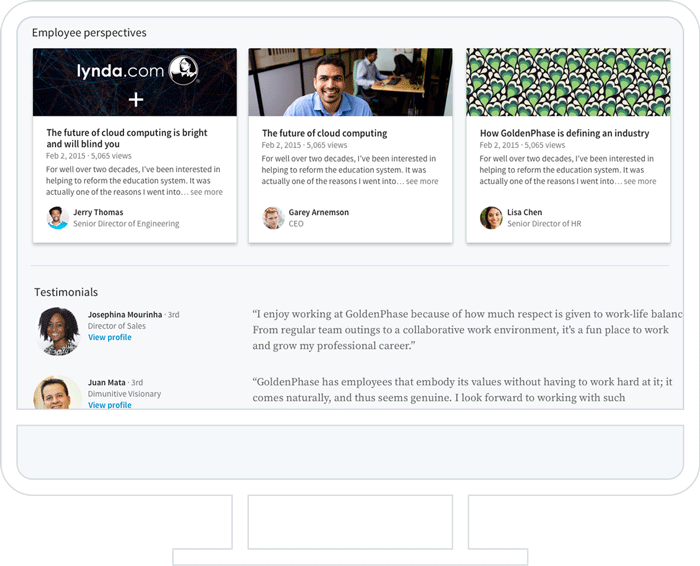
Task: Click Juan Mata's profile photo
Action: click(x=57, y=392)
